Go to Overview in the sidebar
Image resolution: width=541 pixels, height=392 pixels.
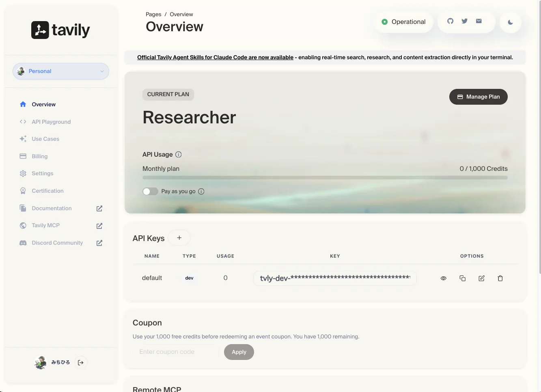[x=43, y=104]
